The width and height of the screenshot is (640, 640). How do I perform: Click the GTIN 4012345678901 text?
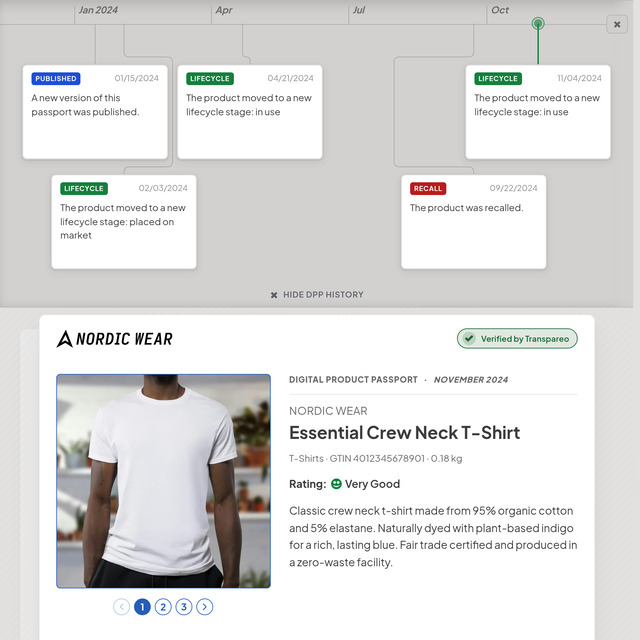(x=377, y=459)
